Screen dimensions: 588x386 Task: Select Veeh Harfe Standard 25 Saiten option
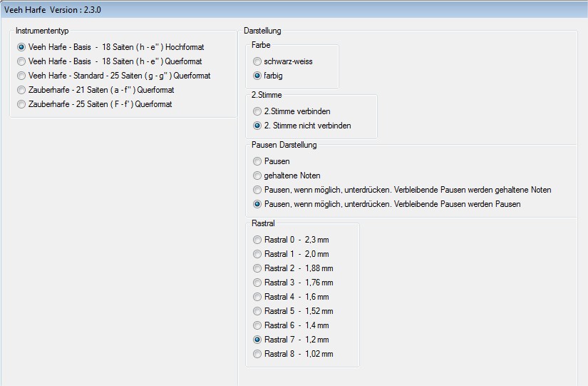coord(21,76)
